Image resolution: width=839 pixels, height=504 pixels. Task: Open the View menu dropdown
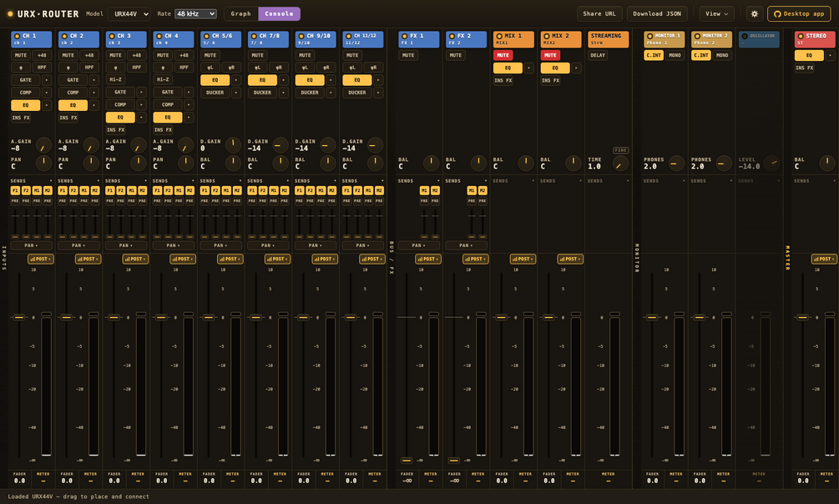716,14
